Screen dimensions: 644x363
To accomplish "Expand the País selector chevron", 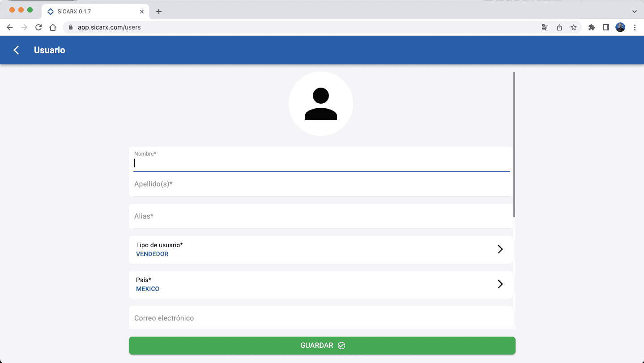I will [x=500, y=284].
